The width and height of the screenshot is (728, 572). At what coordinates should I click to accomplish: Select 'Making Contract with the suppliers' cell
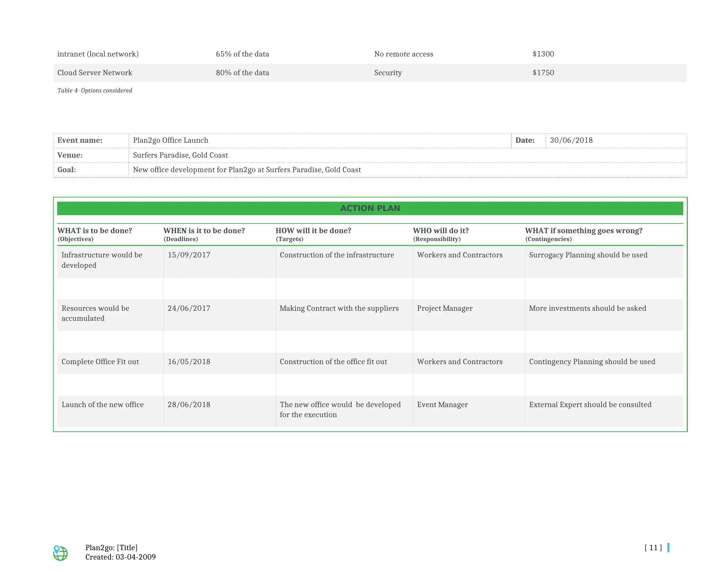point(339,308)
